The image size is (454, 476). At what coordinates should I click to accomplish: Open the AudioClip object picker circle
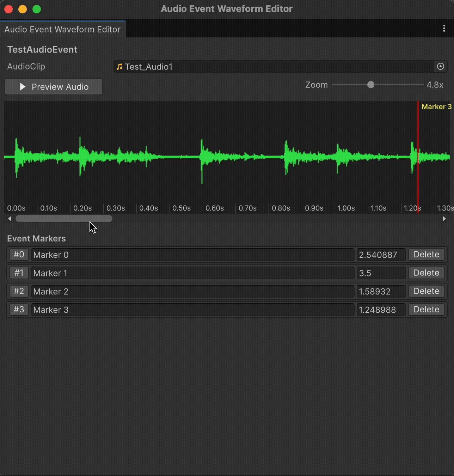[441, 66]
